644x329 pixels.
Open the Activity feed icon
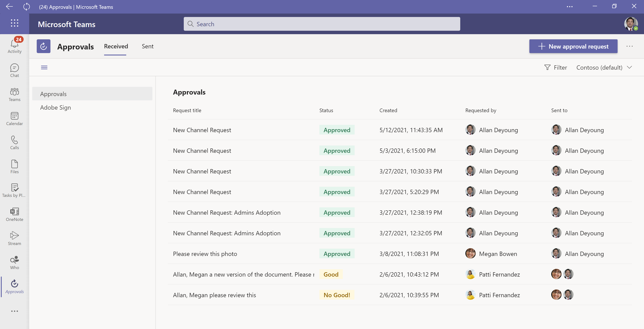[x=15, y=46]
